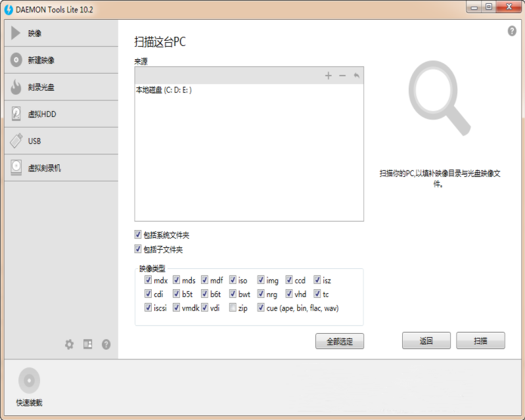The image size is (525, 420).
Task: Click the reset sources arrow icon
Action: click(x=357, y=76)
